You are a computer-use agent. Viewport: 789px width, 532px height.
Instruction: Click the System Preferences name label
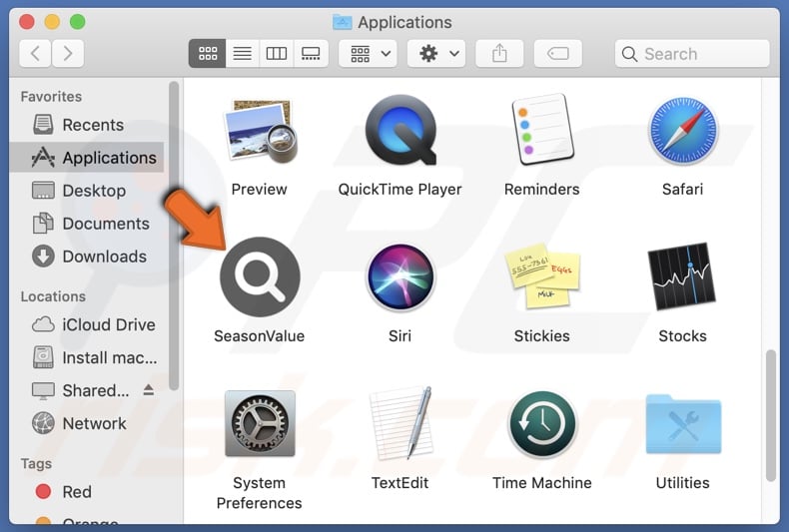pos(259,493)
